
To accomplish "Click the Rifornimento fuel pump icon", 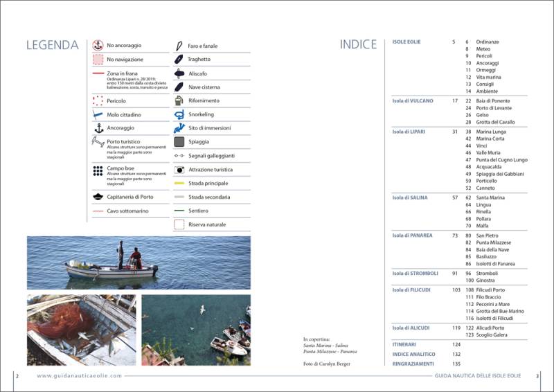I will click(x=179, y=100).
